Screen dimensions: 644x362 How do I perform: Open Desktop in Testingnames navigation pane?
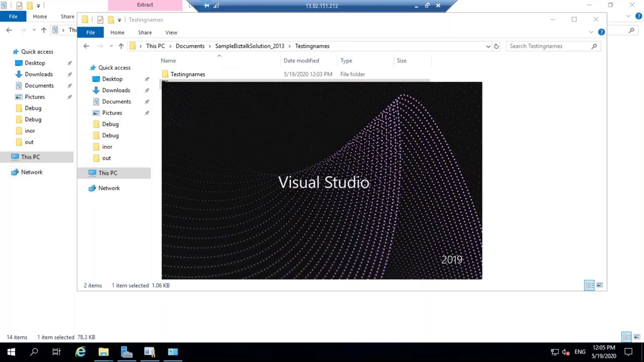pos(112,79)
